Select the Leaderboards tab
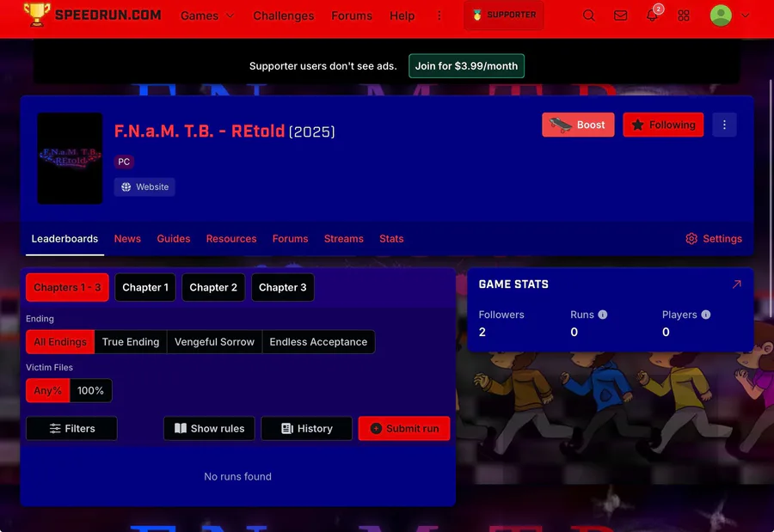The height and width of the screenshot is (532, 774). tap(64, 239)
